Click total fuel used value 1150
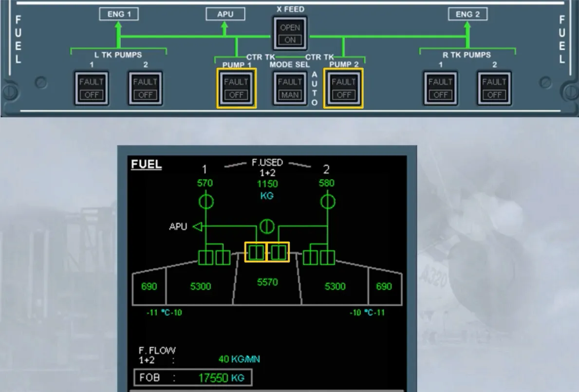 tap(267, 184)
